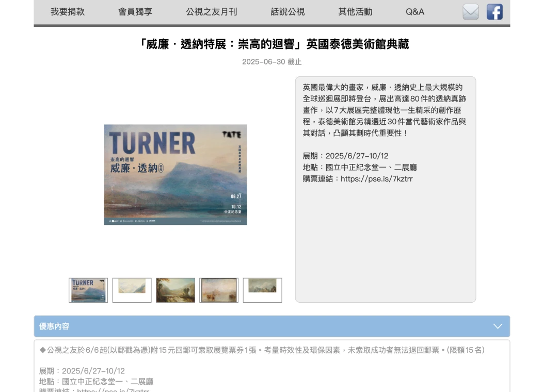This screenshot has height=392, width=543.
Task: Select the pale watercolor landscape thumbnail
Action: pyautogui.click(x=132, y=290)
